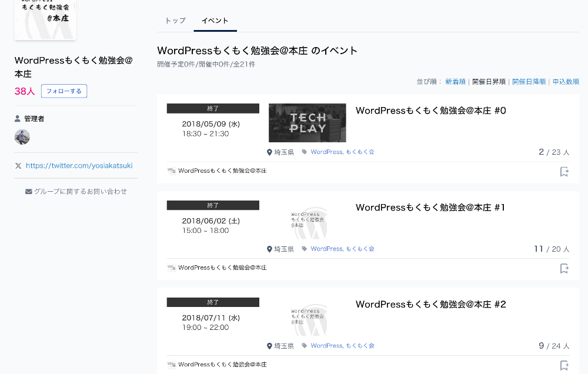The image size is (588, 374).
Task: Open event title WordPressもくもく勉強会@本庄 #0
Action: (x=431, y=111)
